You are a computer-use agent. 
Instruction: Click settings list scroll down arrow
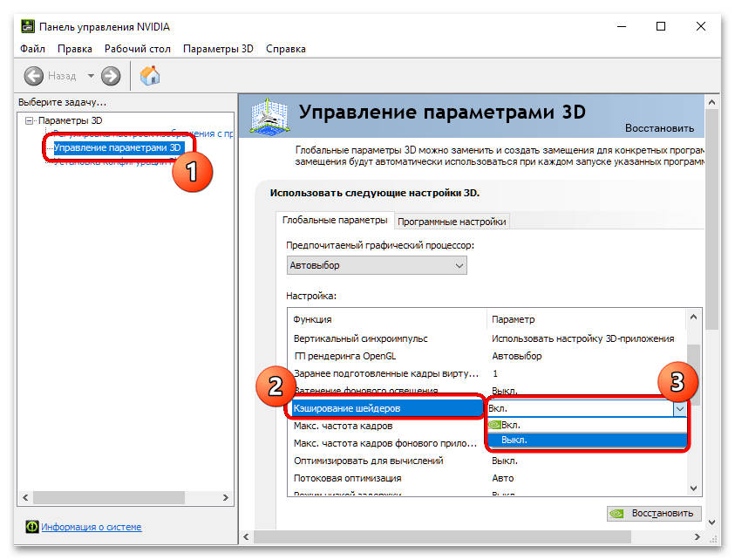(694, 488)
